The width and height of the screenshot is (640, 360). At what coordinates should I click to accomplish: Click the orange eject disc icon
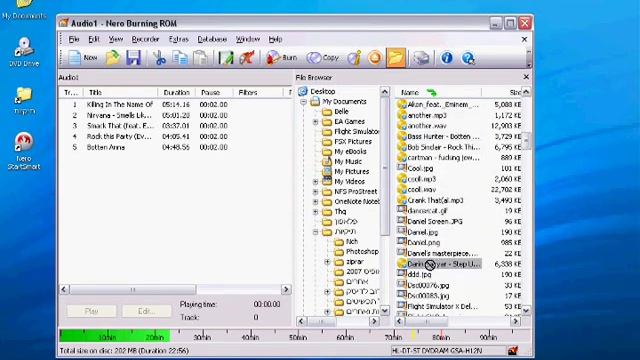tap(375, 58)
